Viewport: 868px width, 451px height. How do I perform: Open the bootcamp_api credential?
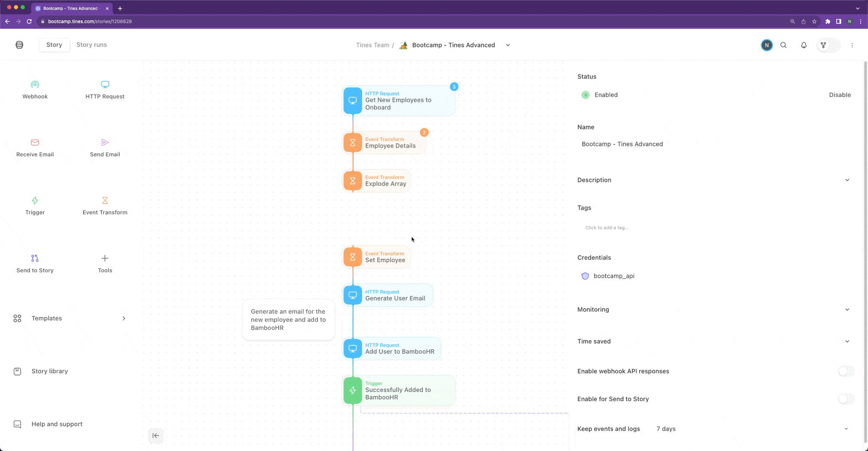(614, 276)
